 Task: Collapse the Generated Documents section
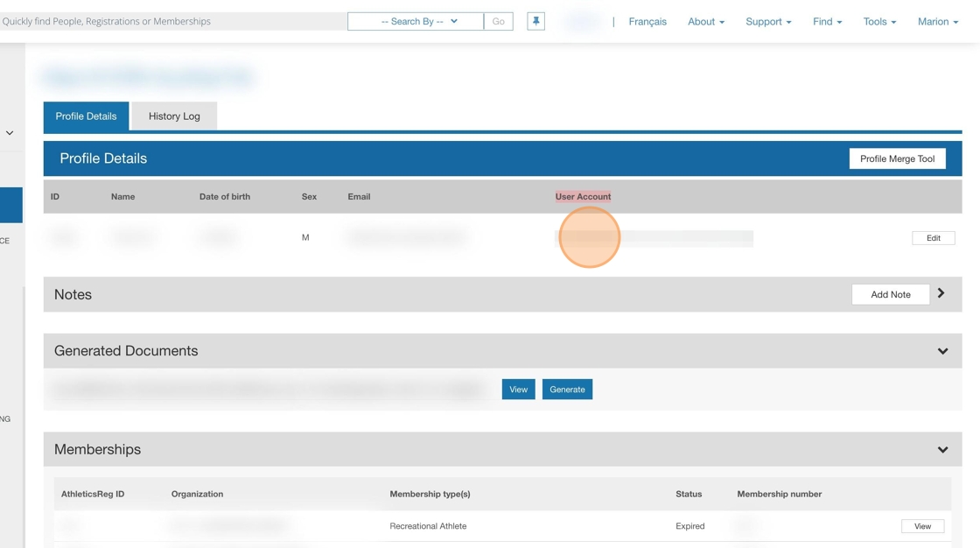pyautogui.click(x=942, y=351)
